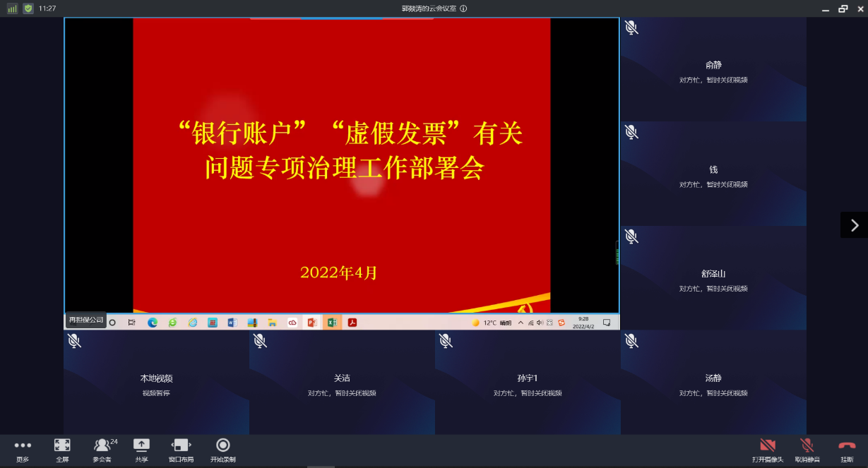
Task: Hang up the call with 挂断
Action: (x=846, y=450)
